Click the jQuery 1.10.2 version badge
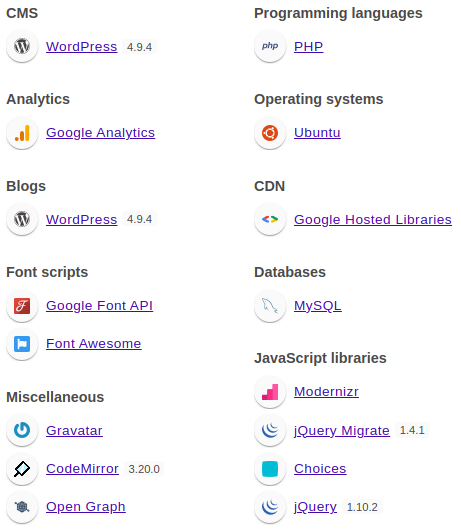461x531 pixels. [362, 507]
